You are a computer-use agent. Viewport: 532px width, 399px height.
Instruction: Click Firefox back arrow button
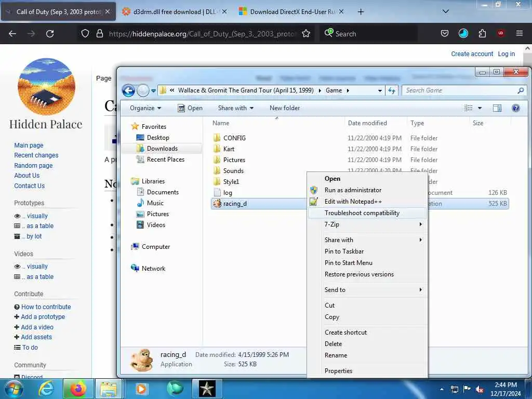pos(12,34)
